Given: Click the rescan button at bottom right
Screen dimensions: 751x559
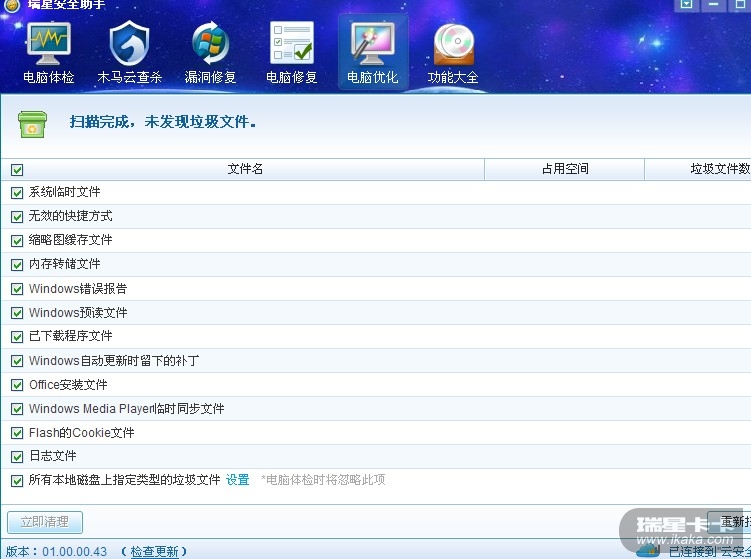Looking at the screenshot, I should [x=729, y=522].
